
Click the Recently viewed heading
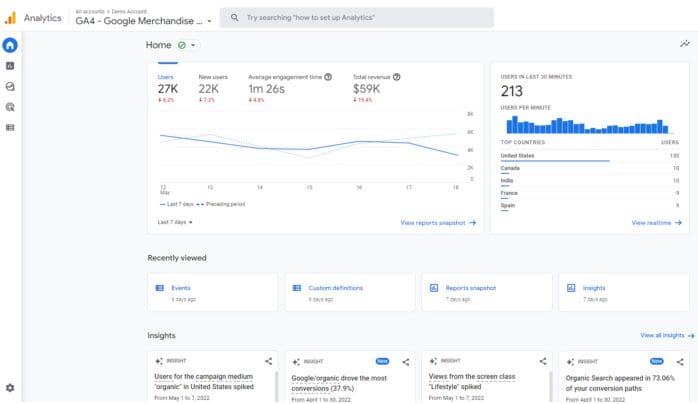click(x=177, y=258)
